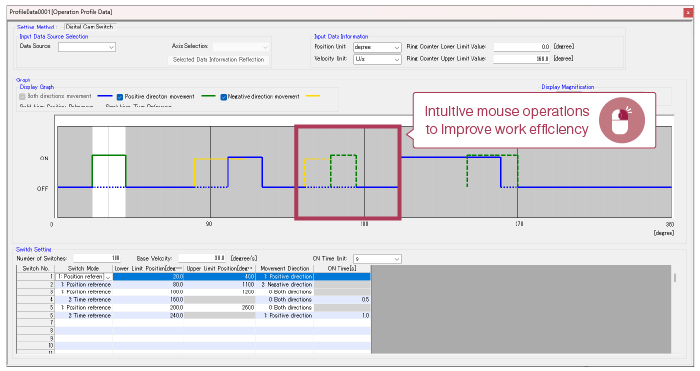The height and width of the screenshot is (371, 700).
Task: Expand the Axis Selection dropdown
Action: tap(241, 47)
